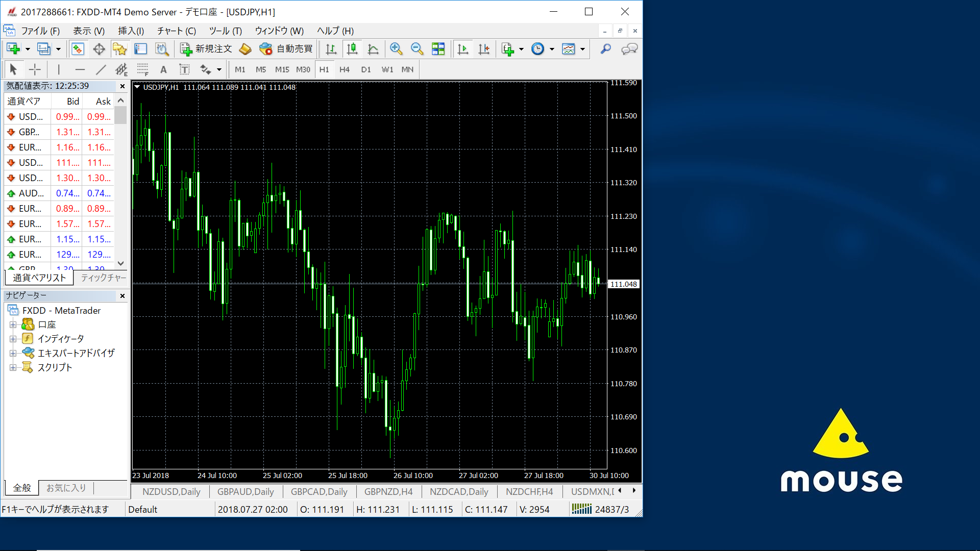Click the tile windows chart layout icon
The height and width of the screenshot is (551, 980).
pos(438,49)
